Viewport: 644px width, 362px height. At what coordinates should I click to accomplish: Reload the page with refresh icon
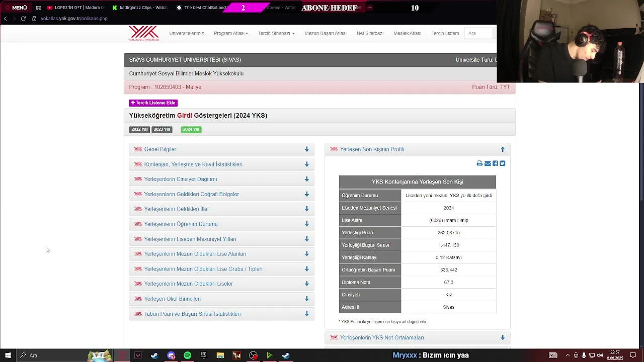coord(23,19)
